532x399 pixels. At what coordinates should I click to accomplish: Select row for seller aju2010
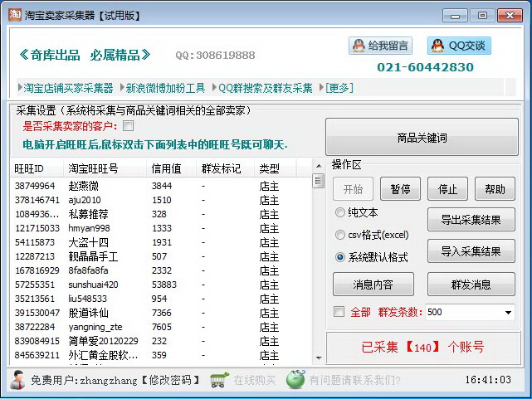[161, 200]
